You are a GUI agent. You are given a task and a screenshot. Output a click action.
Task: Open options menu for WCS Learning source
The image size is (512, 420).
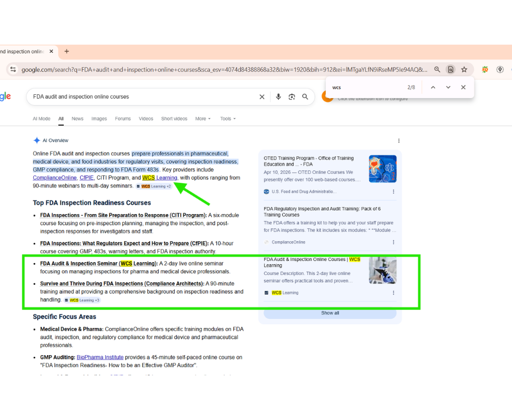[393, 293]
